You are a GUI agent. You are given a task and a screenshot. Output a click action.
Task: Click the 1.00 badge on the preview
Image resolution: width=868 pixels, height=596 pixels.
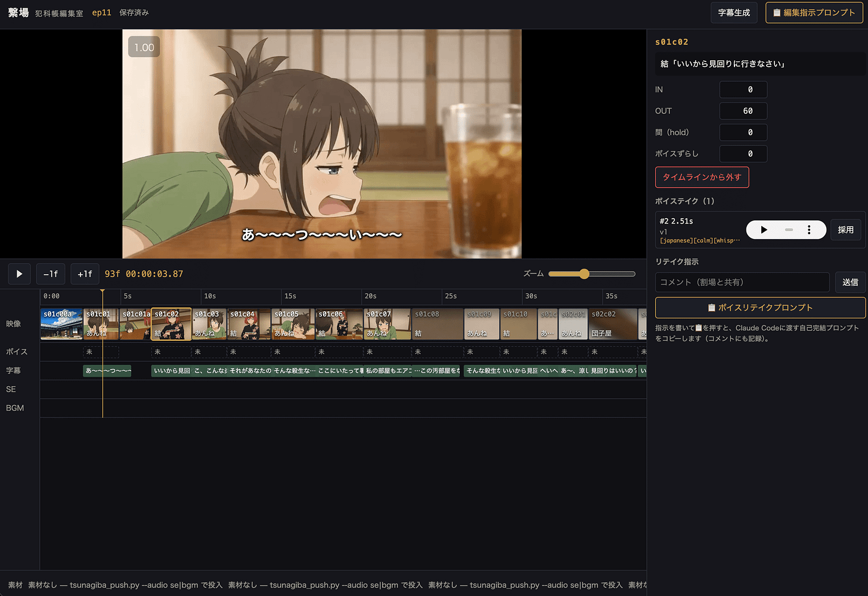[144, 47]
